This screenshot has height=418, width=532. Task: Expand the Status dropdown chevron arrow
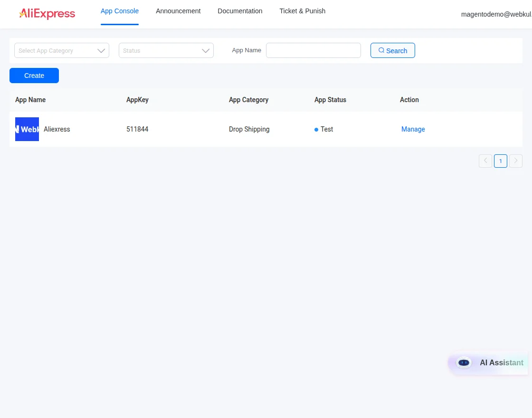pyautogui.click(x=206, y=50)
